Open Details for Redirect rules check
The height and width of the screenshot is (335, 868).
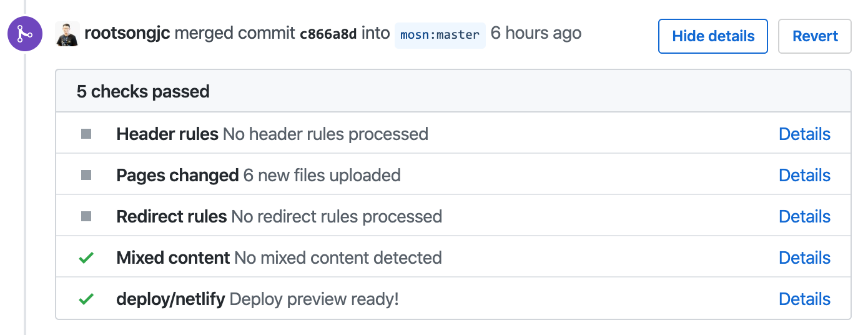[804, 216]
